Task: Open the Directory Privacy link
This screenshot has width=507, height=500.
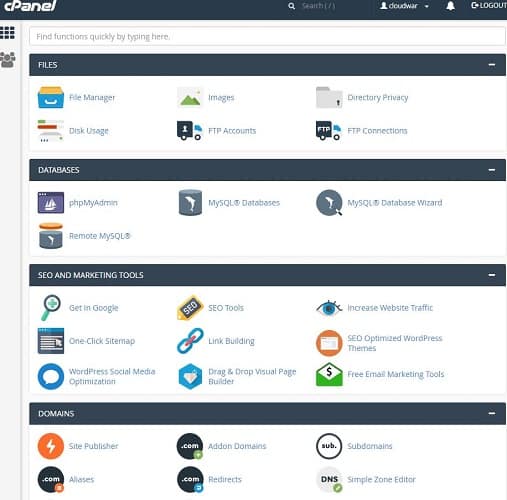Action: [x=378, y=97]
